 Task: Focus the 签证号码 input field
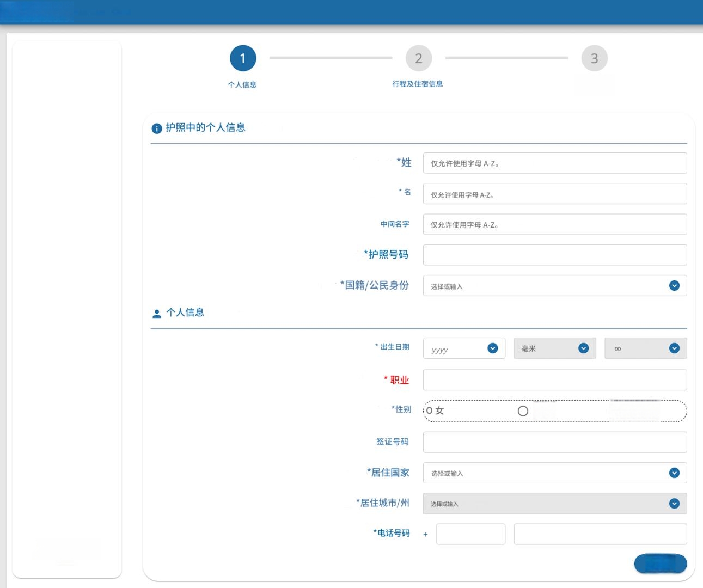(x=555, y=442)
